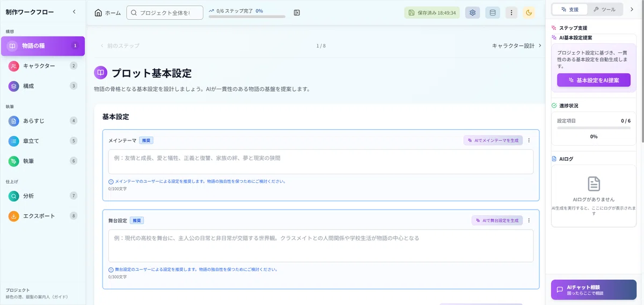Open メインテーマ three-dot options

click(529, 140)
